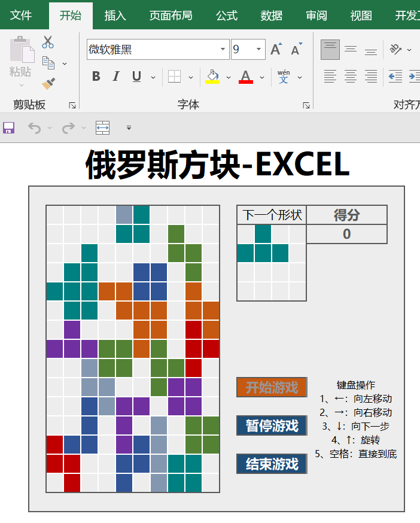
Task: Apply red font color A
Action: coord(246,77)
